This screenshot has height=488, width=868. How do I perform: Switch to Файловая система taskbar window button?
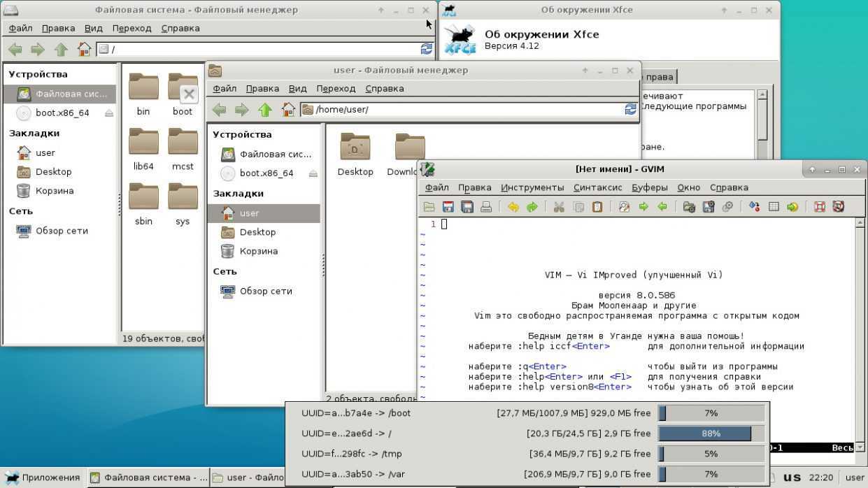[148, 478]
